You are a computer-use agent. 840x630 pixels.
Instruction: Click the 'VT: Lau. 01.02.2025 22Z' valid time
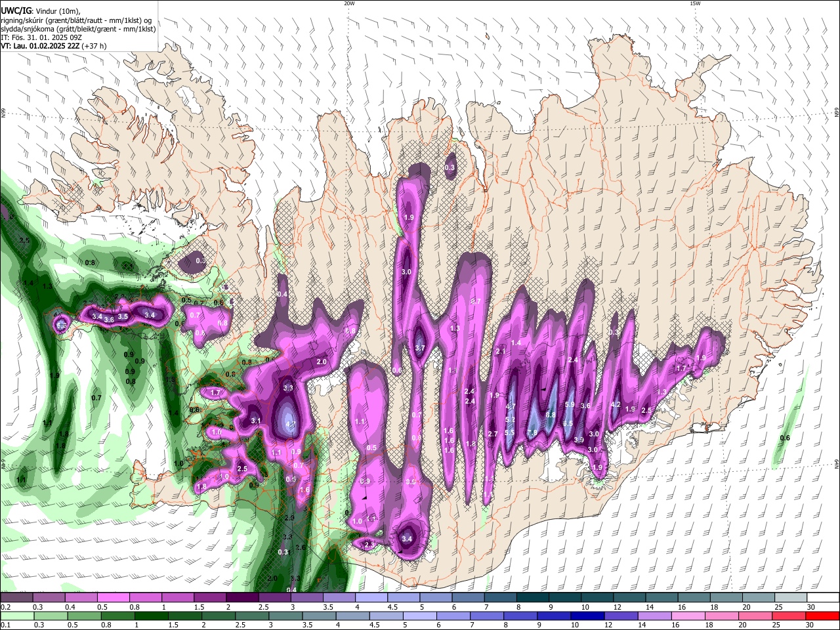click(40, 46)
